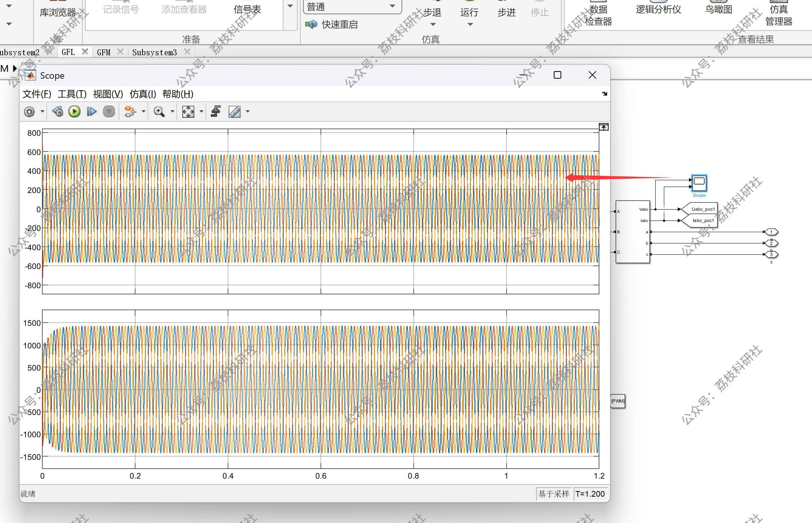
Task: Open the 仿真管理器 simulation manager
Action: click(779, 14)
